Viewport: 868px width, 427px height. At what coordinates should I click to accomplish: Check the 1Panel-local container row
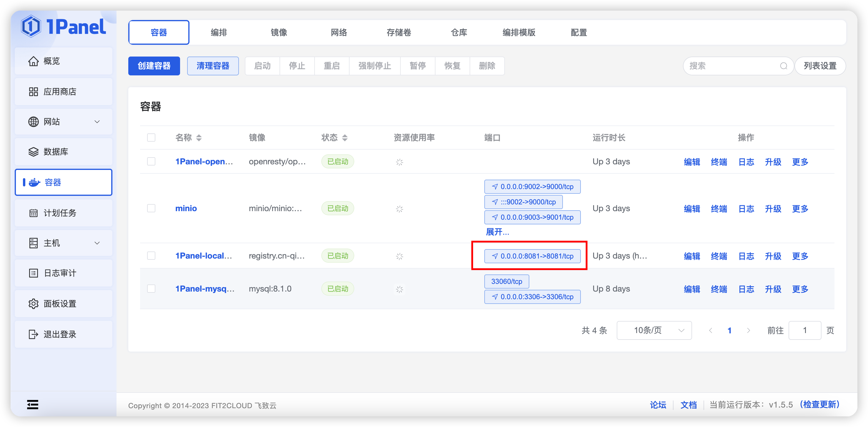(151, 256)
